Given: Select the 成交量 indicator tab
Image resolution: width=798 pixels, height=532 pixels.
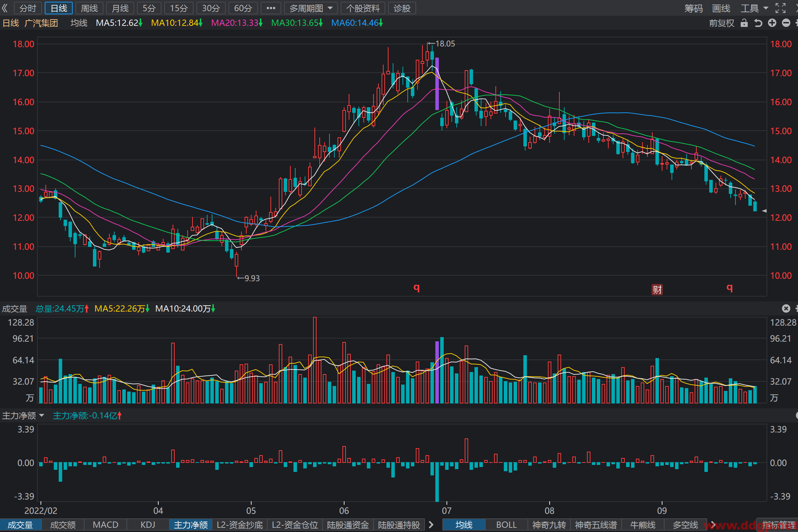Looking at the screenshot, I should pos(20,525).
